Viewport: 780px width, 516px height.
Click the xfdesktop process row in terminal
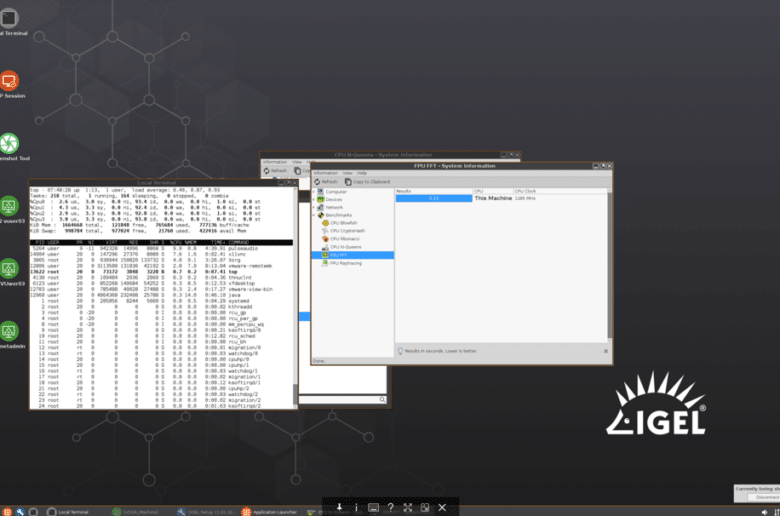coord(161,284)
